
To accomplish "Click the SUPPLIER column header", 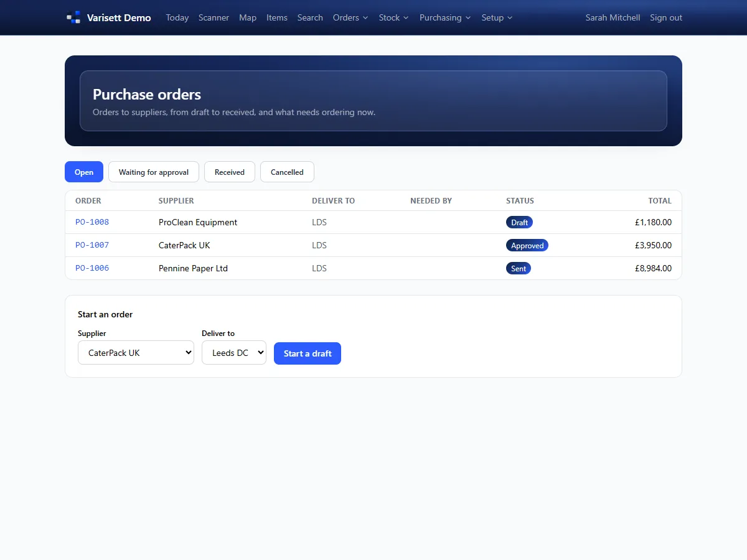I will [176, 200].
